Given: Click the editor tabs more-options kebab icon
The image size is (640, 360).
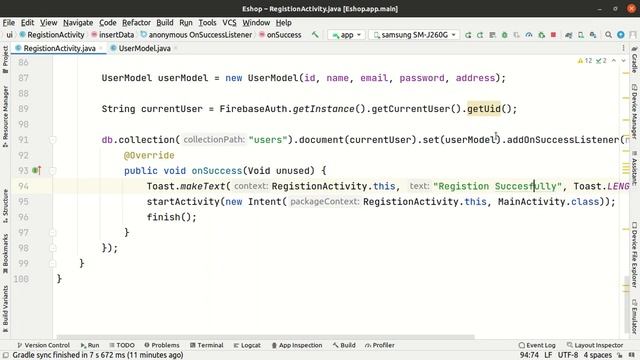Looking at the screenshot, I should tap(623, 48).
